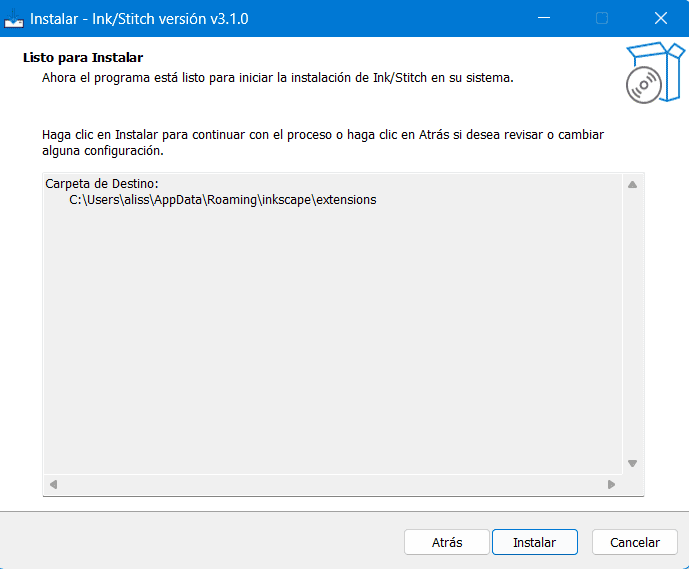Go back with the Atrás button

click(446, 542)
